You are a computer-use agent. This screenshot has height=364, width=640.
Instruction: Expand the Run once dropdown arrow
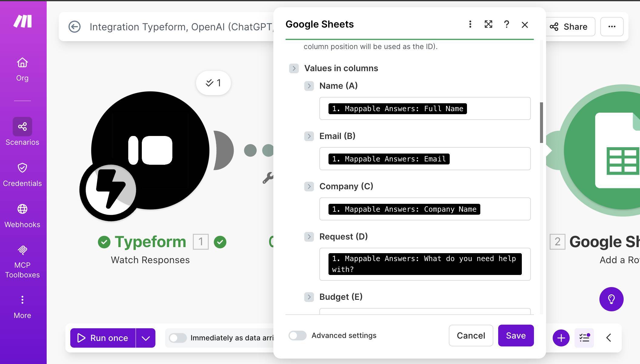click(145, 338)
